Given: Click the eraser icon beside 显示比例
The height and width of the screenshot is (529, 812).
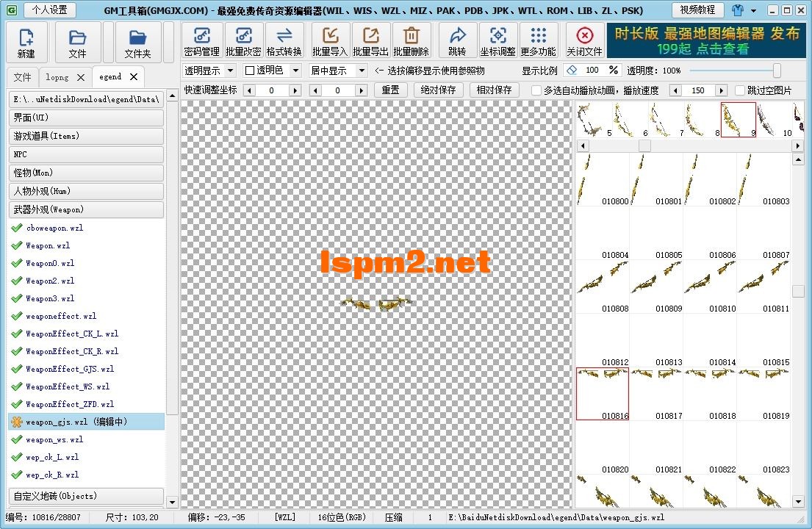Looking at the screenshot, I should coord(572,70).
